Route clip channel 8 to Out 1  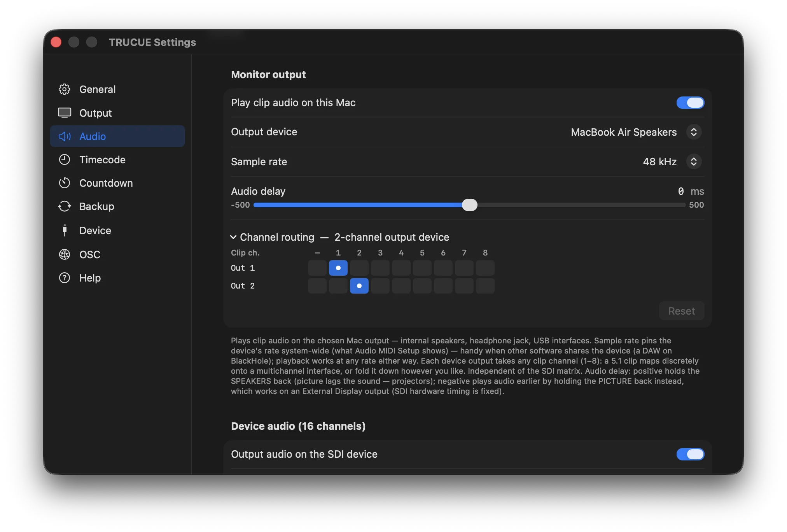pyautogui.click(x=485, y=268)
